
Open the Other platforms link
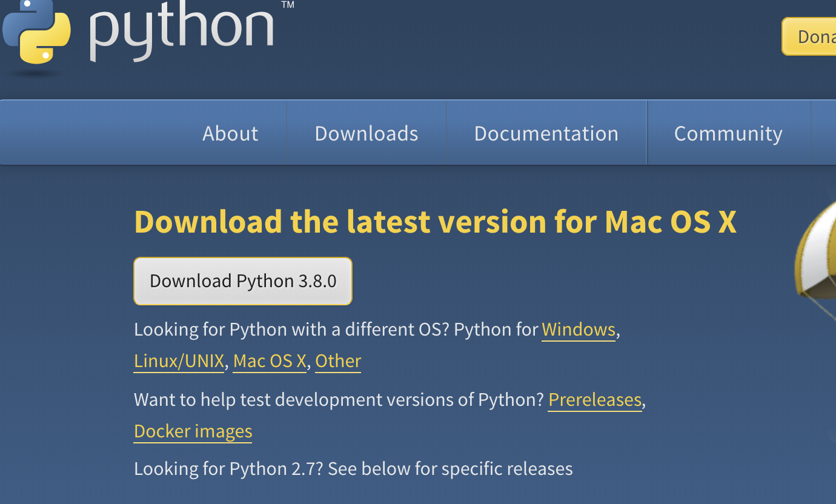(x=338, y=361)
